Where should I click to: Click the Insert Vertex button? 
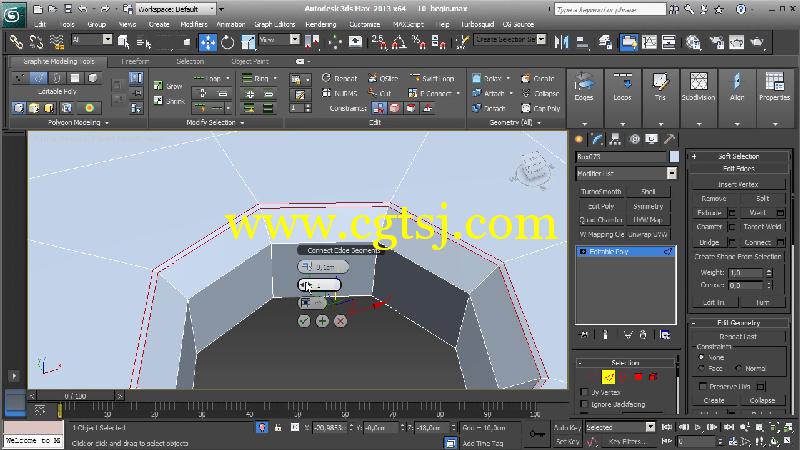tap(738, 184)
